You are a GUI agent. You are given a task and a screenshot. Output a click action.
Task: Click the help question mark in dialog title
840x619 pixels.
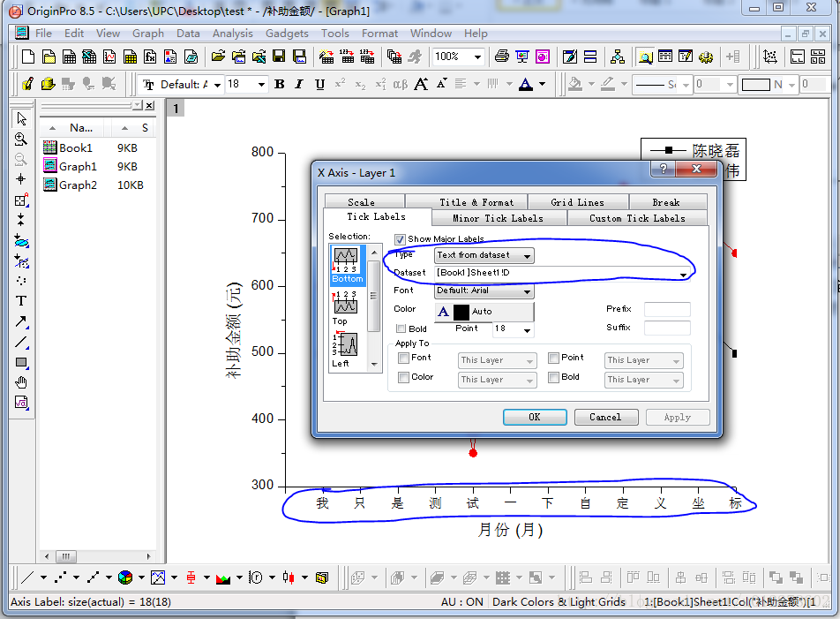coord(664,169)
